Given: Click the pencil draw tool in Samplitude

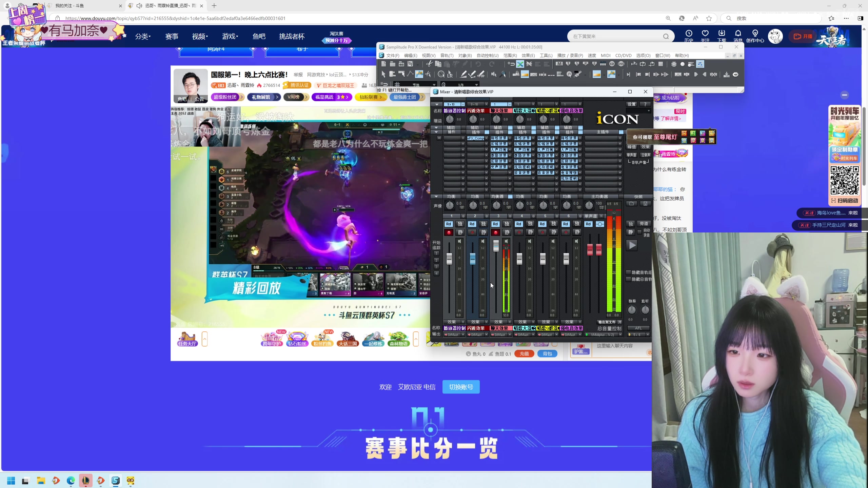Looking at the screenshot, I should 463,75.
